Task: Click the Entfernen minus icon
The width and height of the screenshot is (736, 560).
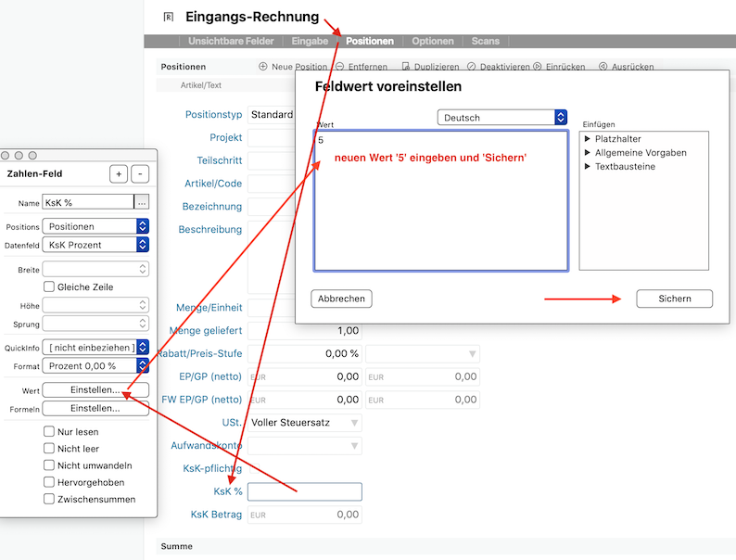Action: pyautogui.click(x=340, y=67)
